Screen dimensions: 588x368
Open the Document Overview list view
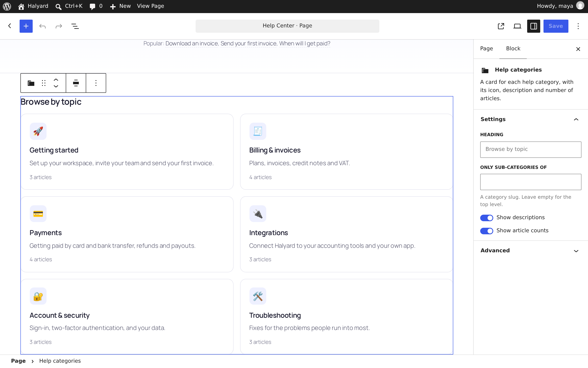pos(75,26)
